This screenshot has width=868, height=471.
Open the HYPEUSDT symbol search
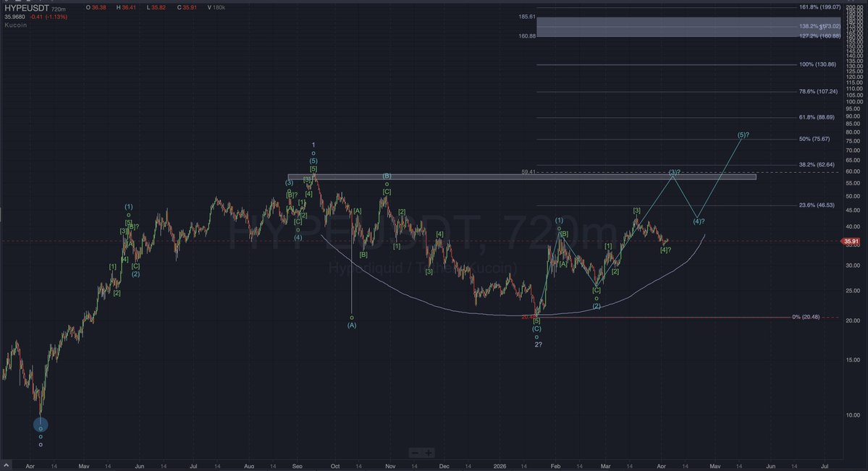pos(26,8)
